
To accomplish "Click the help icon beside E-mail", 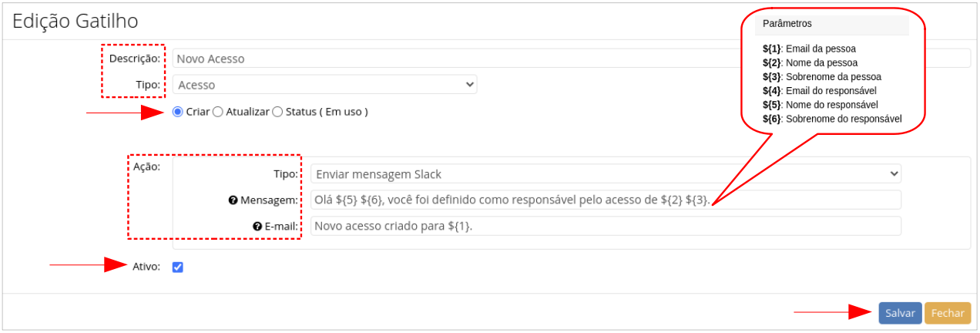I will (x=257, y=227).
